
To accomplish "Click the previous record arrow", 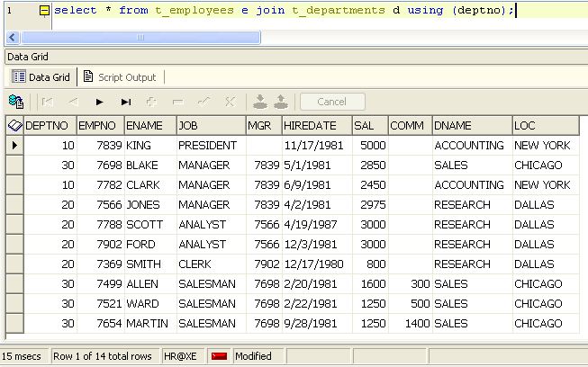I will pos(74,102).
